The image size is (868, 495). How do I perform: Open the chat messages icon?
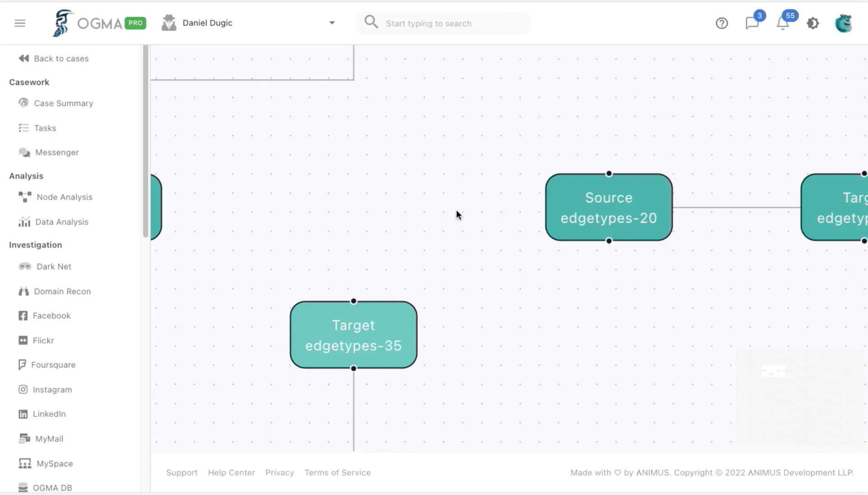752,23
